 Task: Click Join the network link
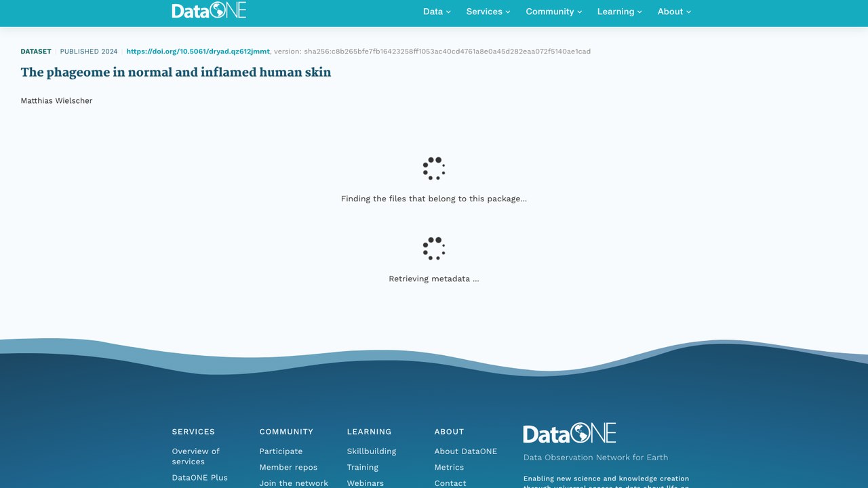tap(294, 483)
